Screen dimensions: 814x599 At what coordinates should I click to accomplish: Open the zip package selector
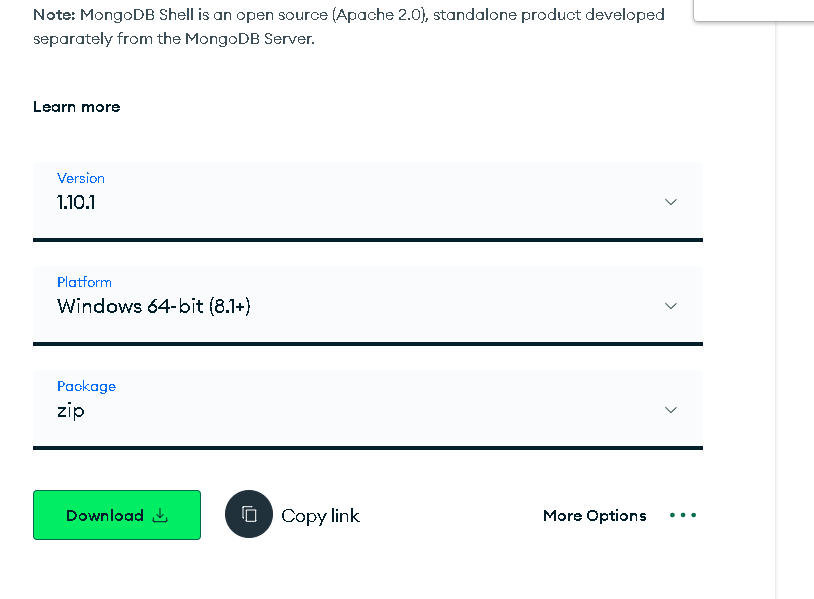point(368,409)
